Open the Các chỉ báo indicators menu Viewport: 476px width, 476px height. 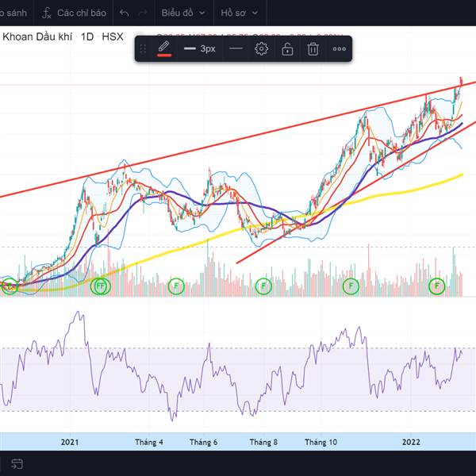[74, 13]
